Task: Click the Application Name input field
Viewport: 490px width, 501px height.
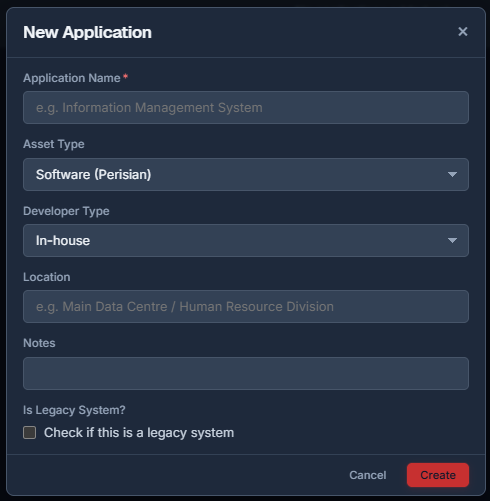Action: pyautogui.click(x=246, y=108)
